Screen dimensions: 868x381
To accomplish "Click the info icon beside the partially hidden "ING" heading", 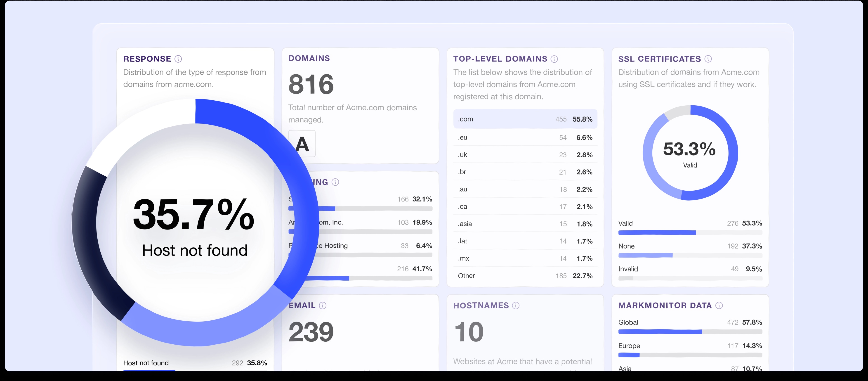I will pos(335,182).
